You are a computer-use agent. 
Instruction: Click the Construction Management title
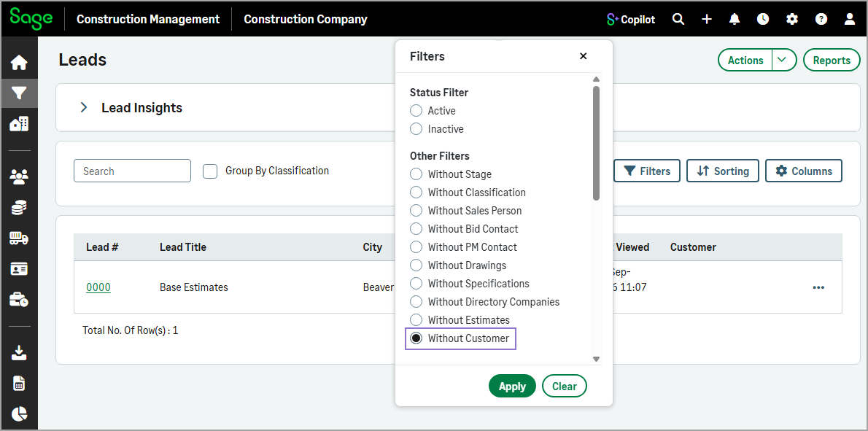(148, 20)
